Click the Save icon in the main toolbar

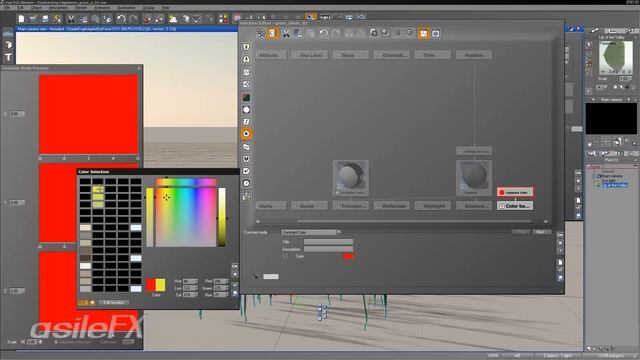click(x=45, y=19)
